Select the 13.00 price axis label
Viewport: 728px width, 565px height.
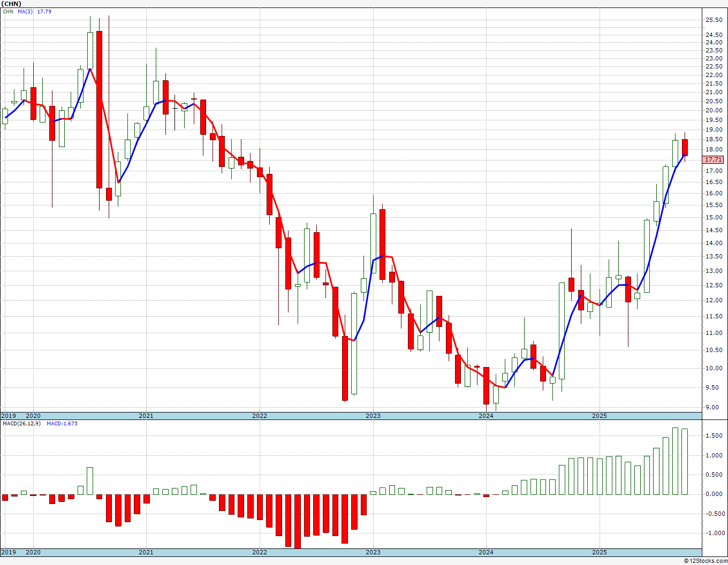coord(713,271)
